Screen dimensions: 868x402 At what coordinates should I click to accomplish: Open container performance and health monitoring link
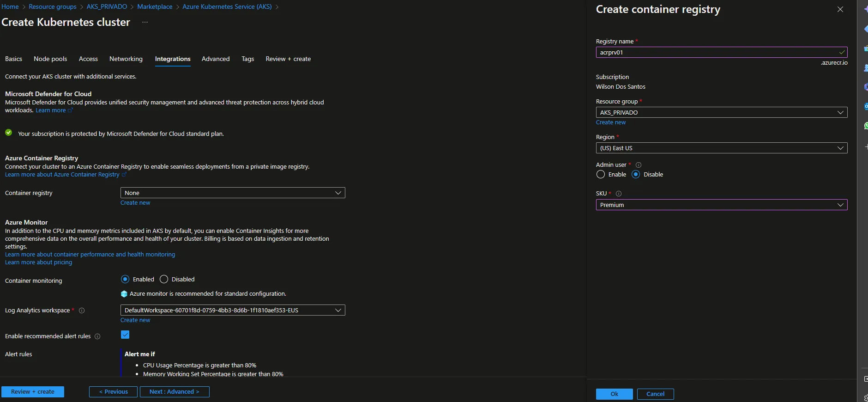pyautogui.click(x=90, y=255)
